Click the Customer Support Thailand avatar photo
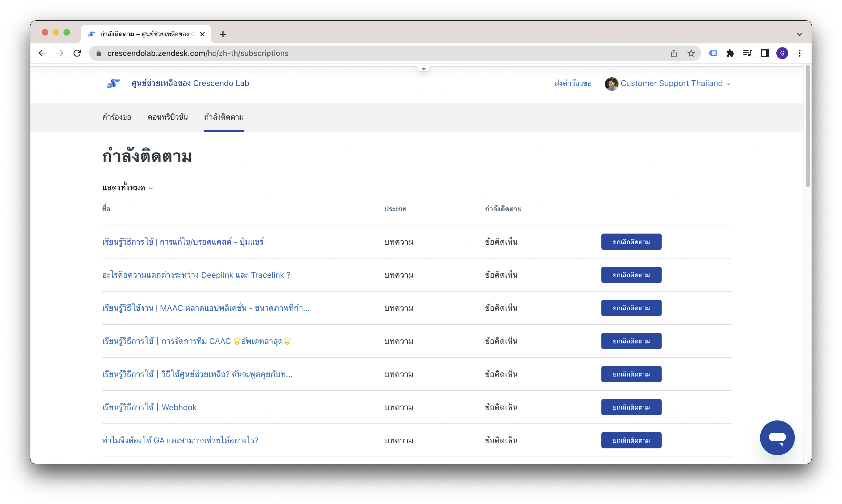Viewport: 842px width, 504px height. (x=611, y=84)
